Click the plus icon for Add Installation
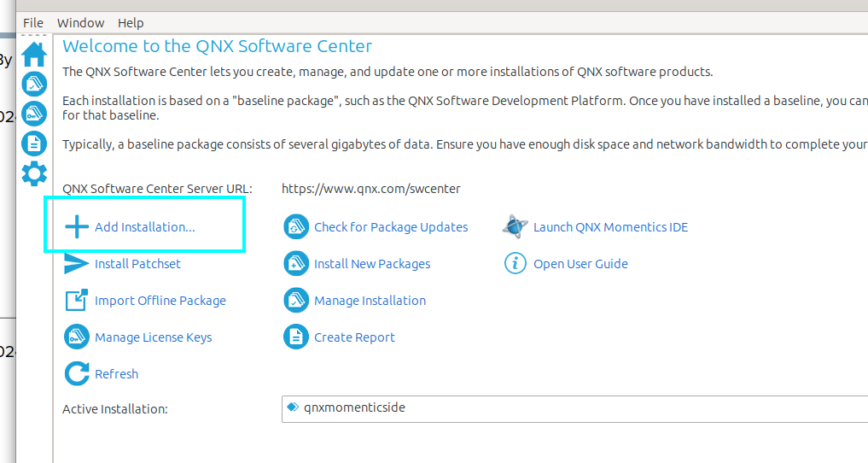The width and height of the screenshot is (868, 463). 77,227
